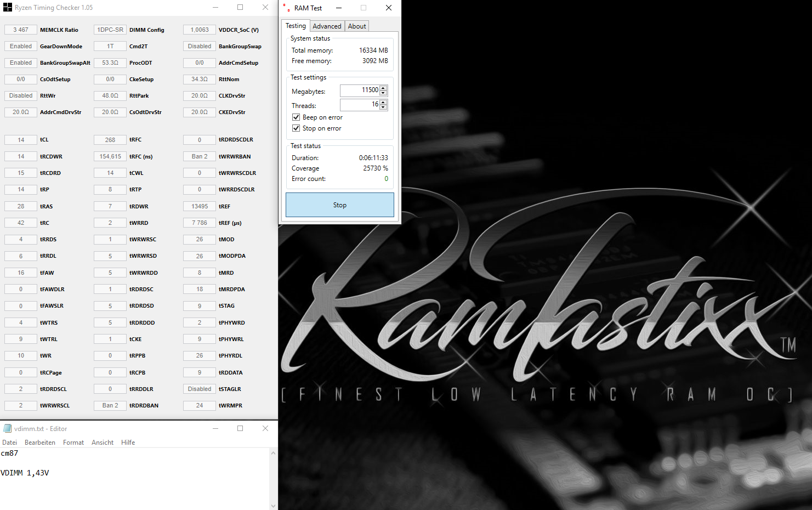
Task: Select the VDDCR_SoC value 1,0063
Action: (200, 30)
